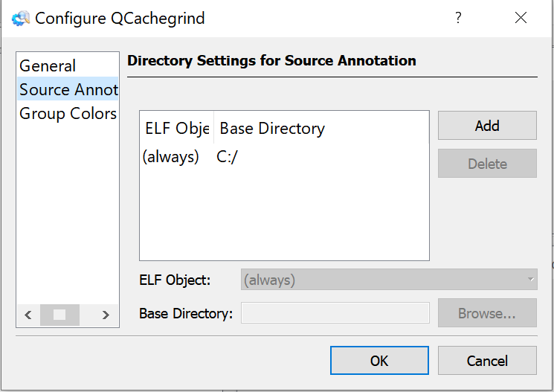Select the General settings page
554x392 pixels.
point(48,66)
